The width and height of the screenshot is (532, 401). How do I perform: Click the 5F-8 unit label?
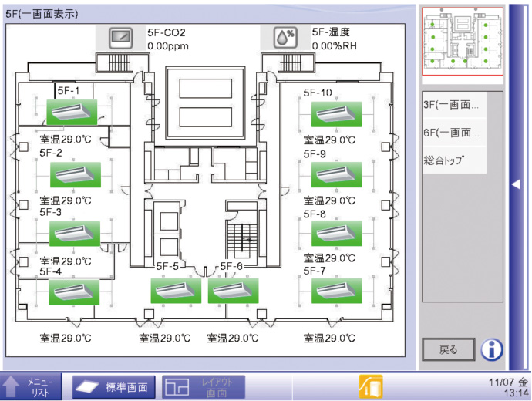[x=315, y=214]
